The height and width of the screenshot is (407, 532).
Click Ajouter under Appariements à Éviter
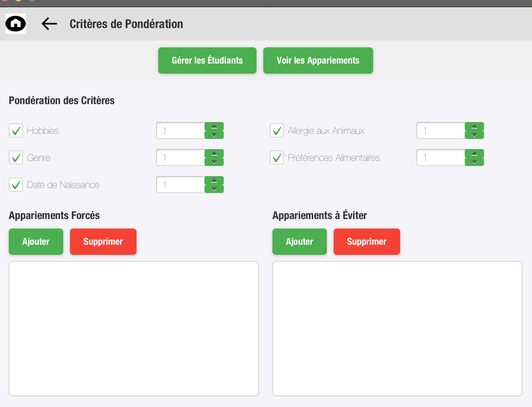point(299,242)
